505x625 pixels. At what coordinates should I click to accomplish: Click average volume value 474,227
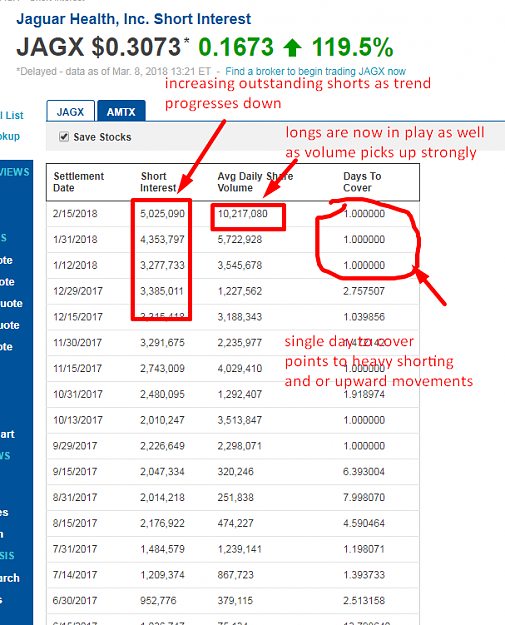click(235, 523)
